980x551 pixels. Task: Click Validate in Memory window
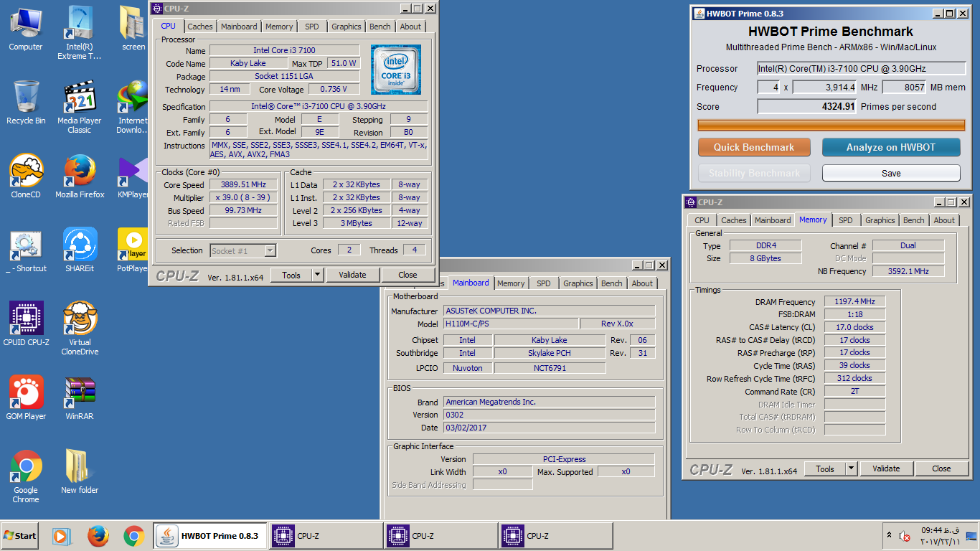886,468
